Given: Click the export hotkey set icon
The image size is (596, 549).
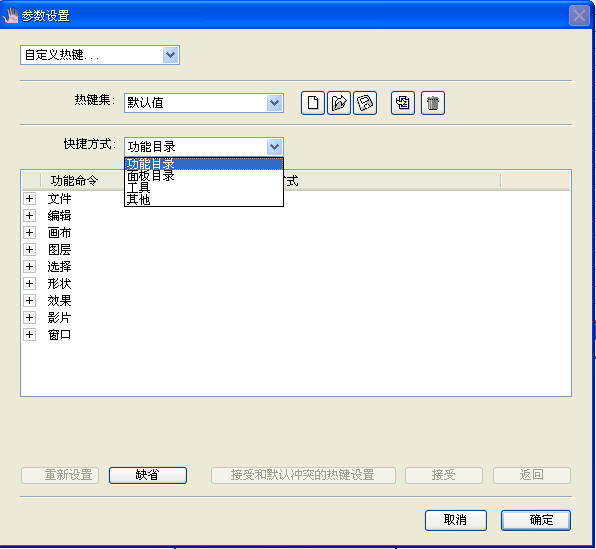Looking at the screenshot, I should 339,103.
